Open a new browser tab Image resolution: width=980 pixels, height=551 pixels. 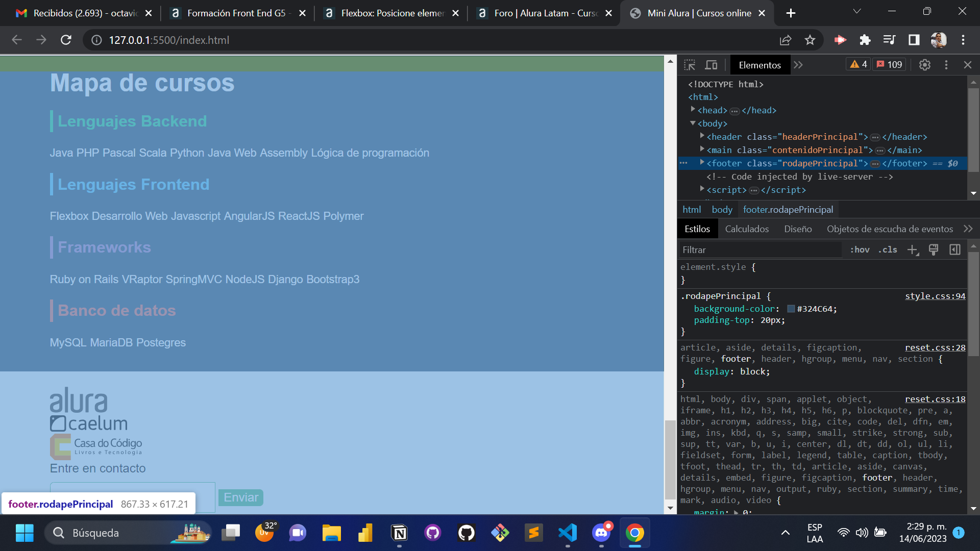click(x=791, y=13)
